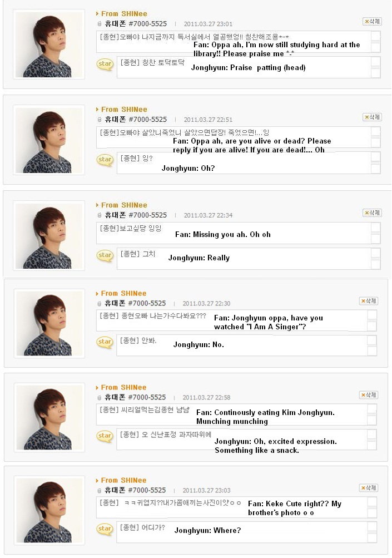This screenshot has height=558, width=392.
Task: Click the lock icon beside the 23:01 phone number
Action: (99, 24)
